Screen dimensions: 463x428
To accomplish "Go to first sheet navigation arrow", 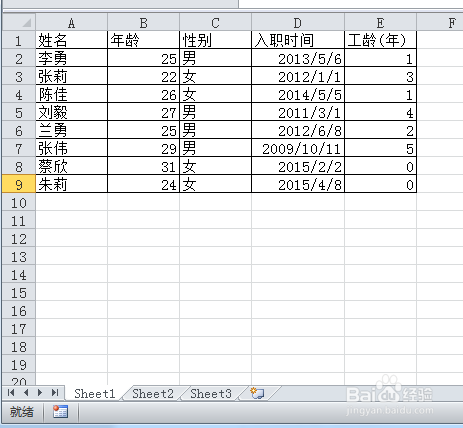I will point(11,392).
